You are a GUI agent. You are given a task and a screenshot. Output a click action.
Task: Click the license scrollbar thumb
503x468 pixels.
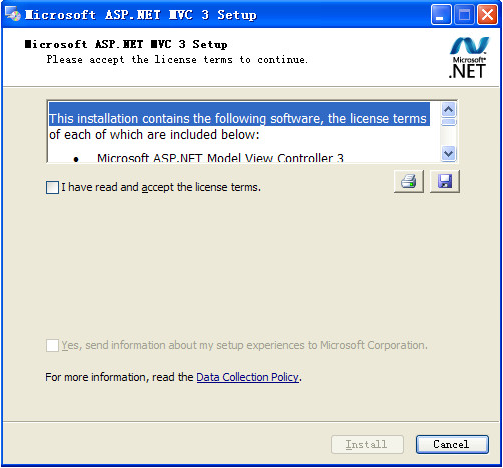tap(449, 122)
